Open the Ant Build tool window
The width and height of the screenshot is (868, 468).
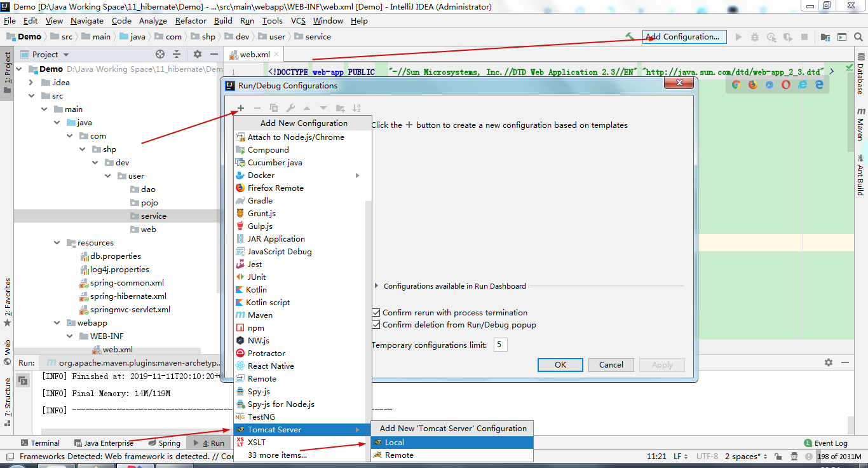click(860, 174)
